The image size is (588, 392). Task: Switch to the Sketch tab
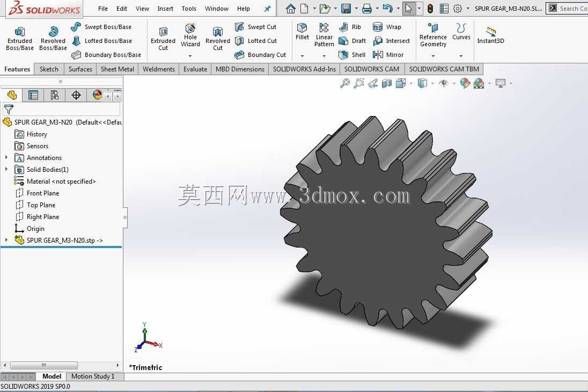(49, 69)
